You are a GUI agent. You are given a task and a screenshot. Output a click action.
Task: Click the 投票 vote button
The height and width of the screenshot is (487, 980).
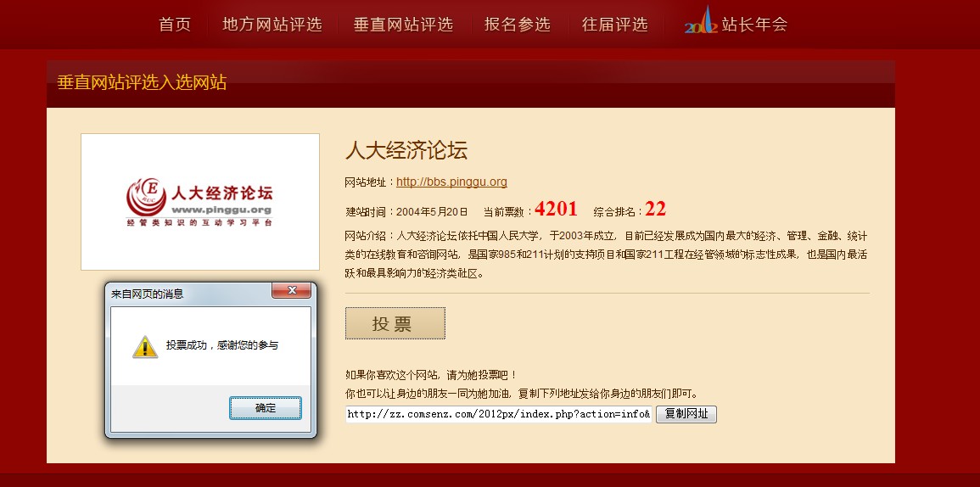point(395,323)
